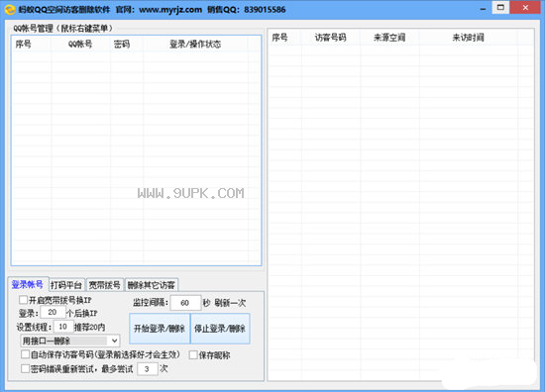
Task: Maximize the window using the title bar icon
Action: click(x=500, y=8)
